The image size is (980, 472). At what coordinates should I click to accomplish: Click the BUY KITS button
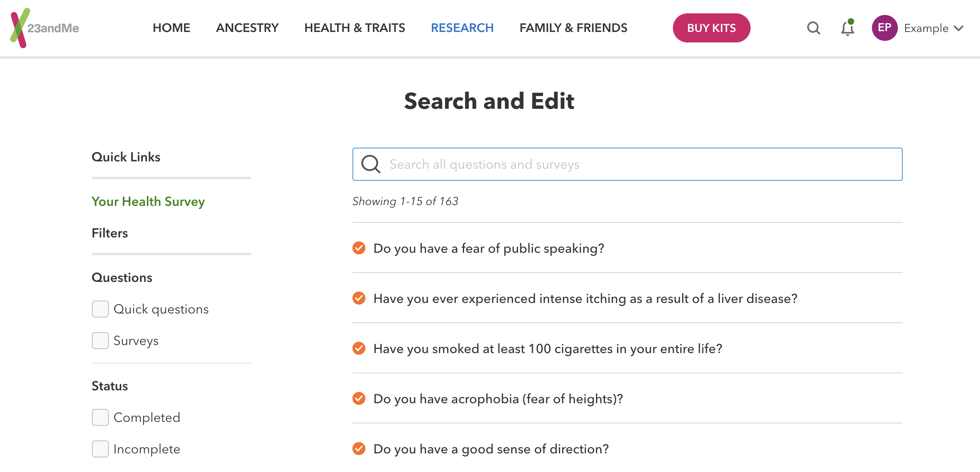(x=711, y=28)
